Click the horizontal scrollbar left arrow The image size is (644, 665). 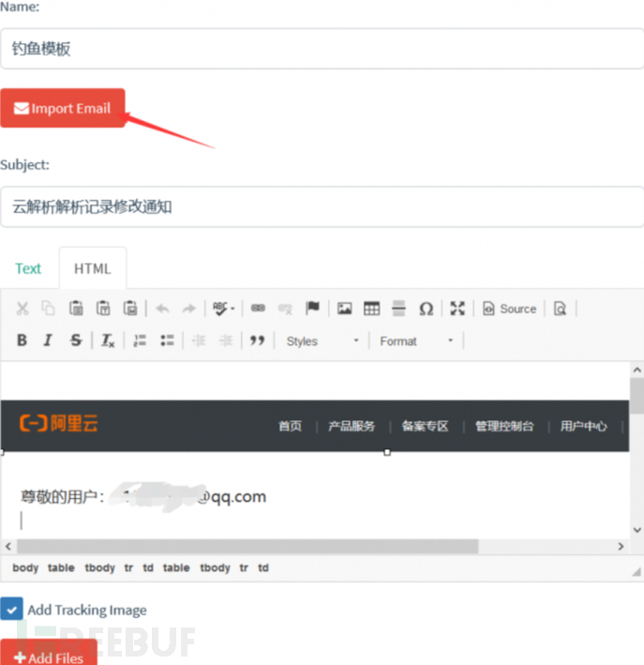pyautogui.click(x=8, y=546)
